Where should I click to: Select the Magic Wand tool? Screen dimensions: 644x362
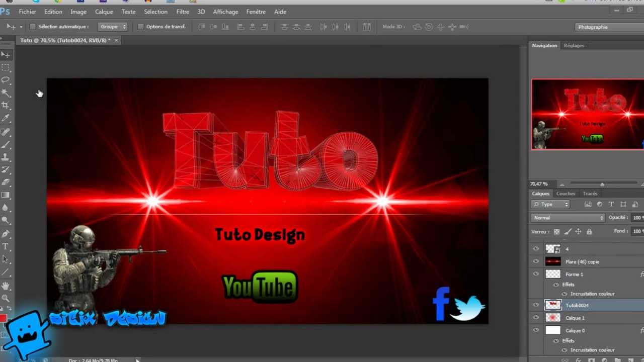(6, 93)
